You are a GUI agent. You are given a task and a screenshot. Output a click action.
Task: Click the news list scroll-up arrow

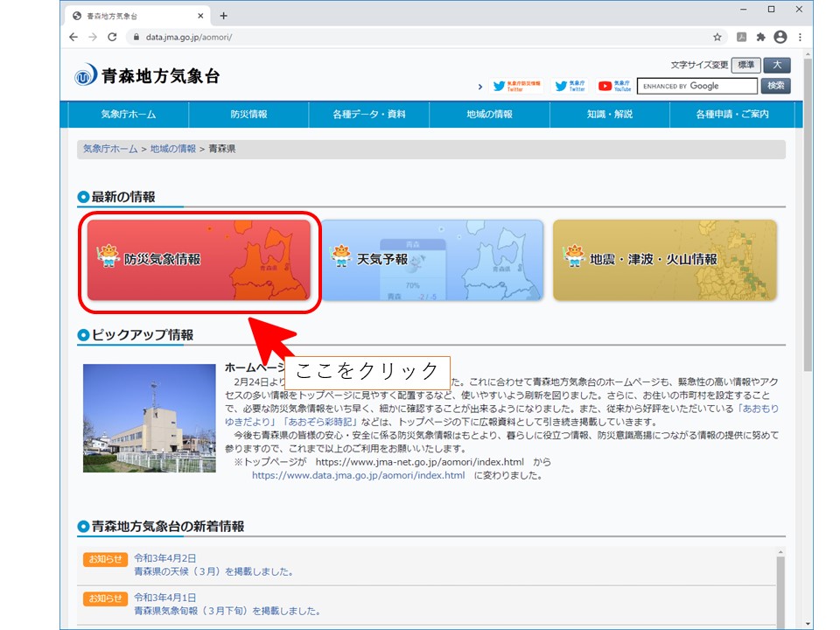pyautogui.click(x=780, y=552)
